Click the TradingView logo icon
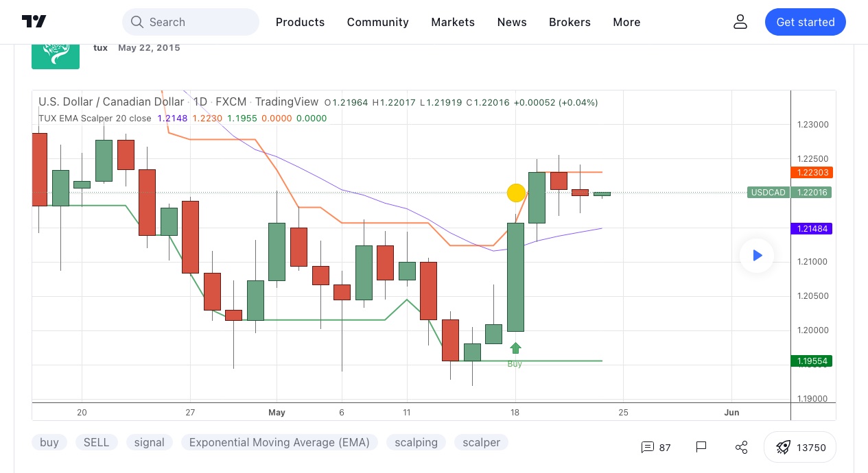This screenshot has height=473, width=868. [34, 22]
